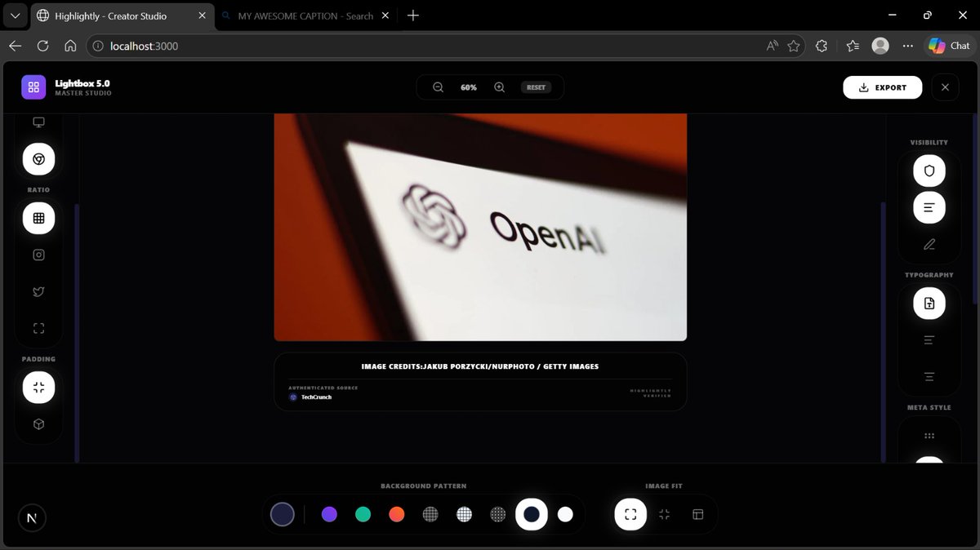Viewport: 980px width, 550px height.
Task: Select the full-frame ratio icon under Ratio
Action: (38, 328)
